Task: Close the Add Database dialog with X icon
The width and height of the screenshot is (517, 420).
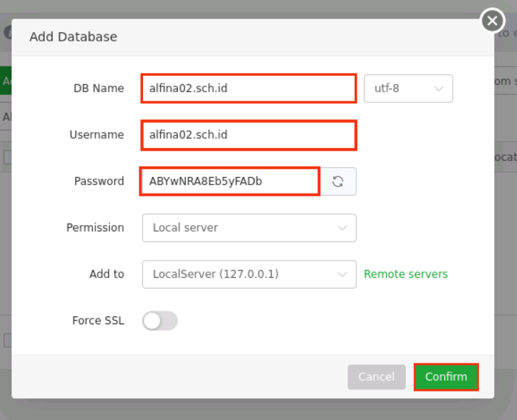Action: 492,21
